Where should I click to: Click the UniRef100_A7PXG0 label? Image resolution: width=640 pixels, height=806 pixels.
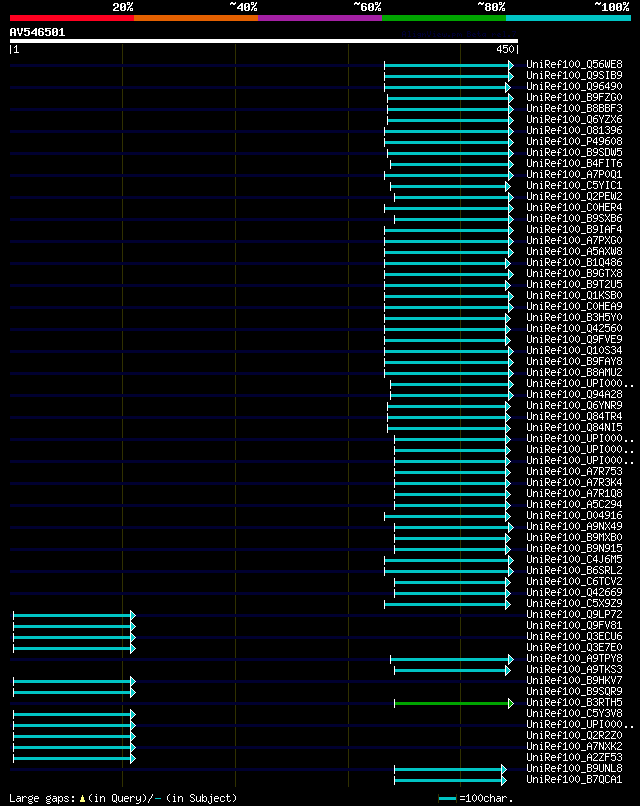point(574,240)
